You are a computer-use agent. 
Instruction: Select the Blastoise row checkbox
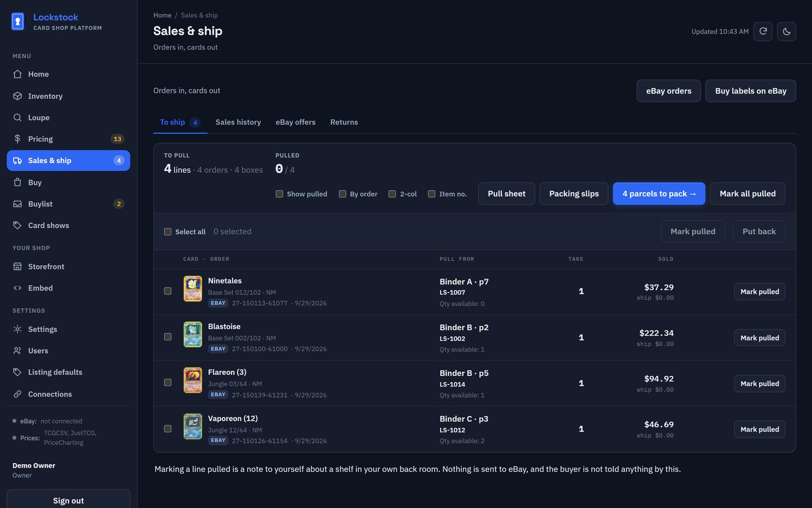click(x=167, y=337)
